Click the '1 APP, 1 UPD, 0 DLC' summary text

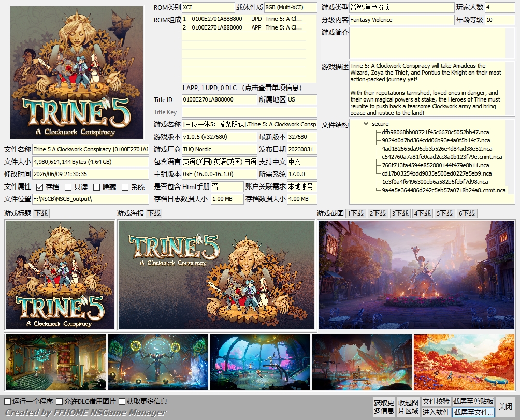click(209, 88)
